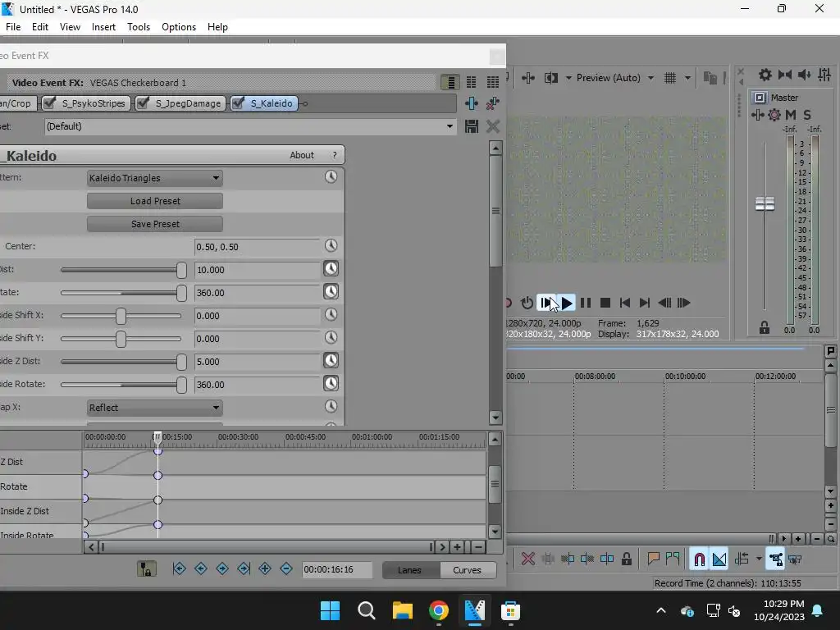The image size is (840, 630).
Task: Toggle the S_Kaleido plug-in checkbox
Action: coord(238,103)
